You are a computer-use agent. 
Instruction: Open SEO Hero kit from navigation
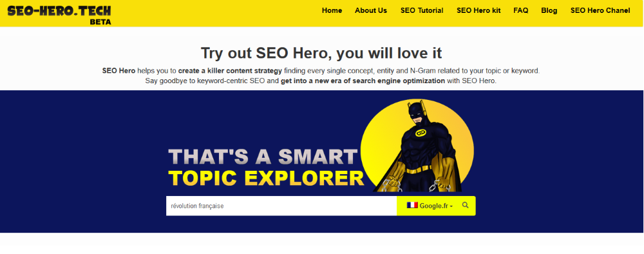point(478,11)
